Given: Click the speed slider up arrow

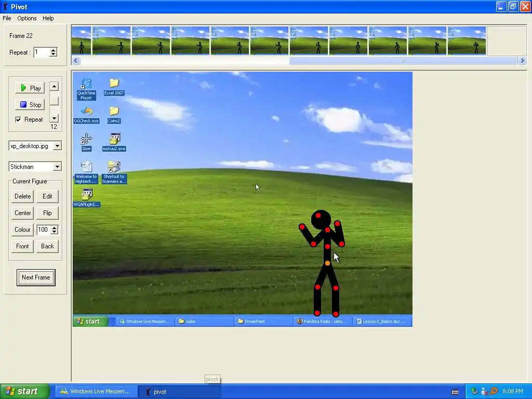Looking at the screenshot, I should coord(54,87).
